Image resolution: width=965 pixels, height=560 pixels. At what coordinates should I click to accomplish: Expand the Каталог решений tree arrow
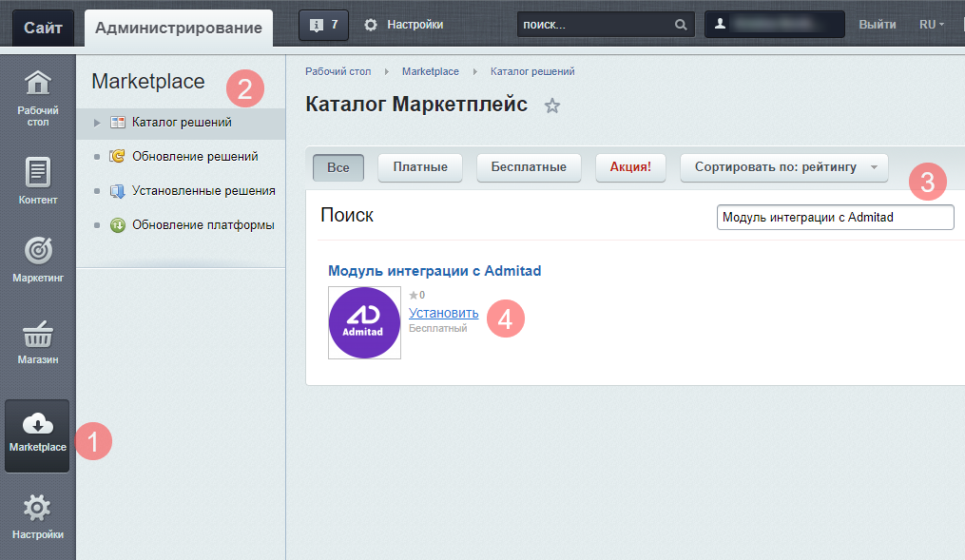(97, 123)
